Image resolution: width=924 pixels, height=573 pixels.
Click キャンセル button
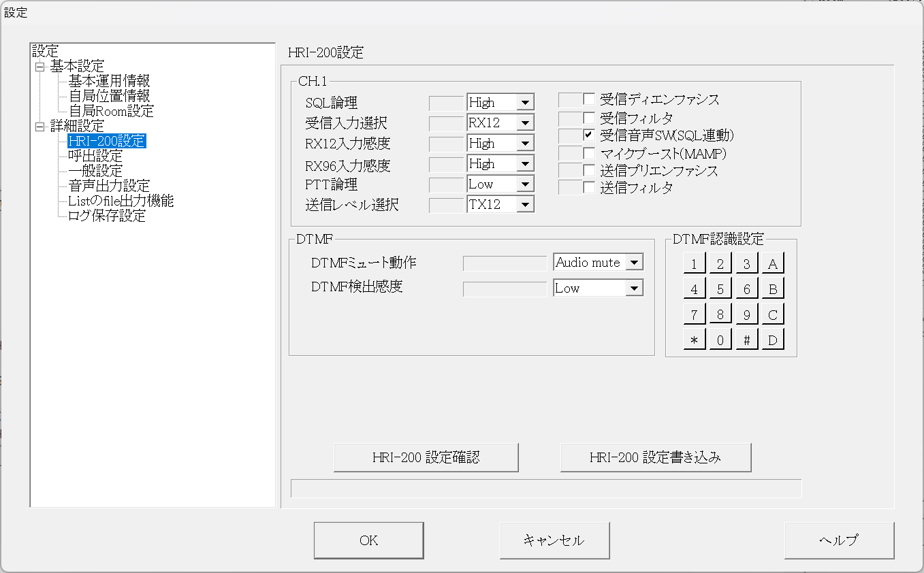pyautogui.click(x=554, y=540)
